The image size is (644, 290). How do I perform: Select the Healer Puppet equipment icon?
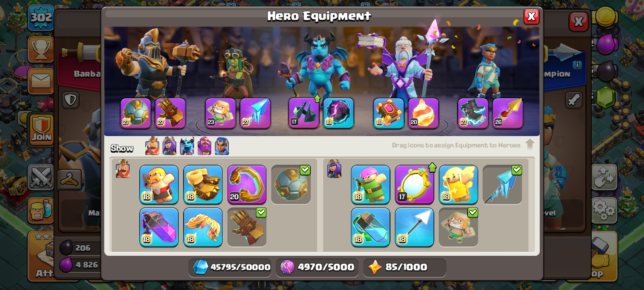tap(458, 184)
